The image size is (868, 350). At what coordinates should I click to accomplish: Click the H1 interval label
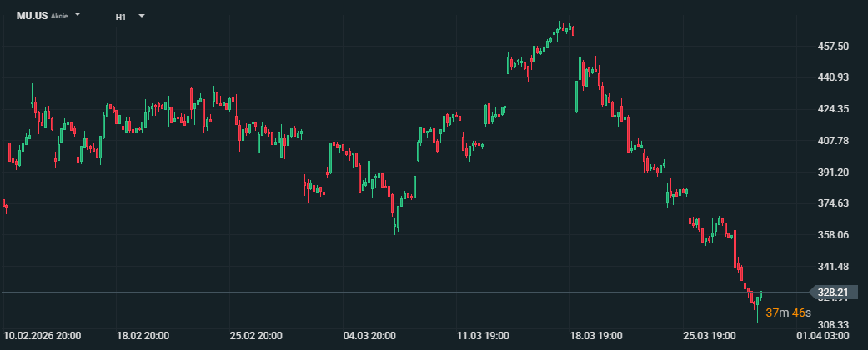coord(120,16)
